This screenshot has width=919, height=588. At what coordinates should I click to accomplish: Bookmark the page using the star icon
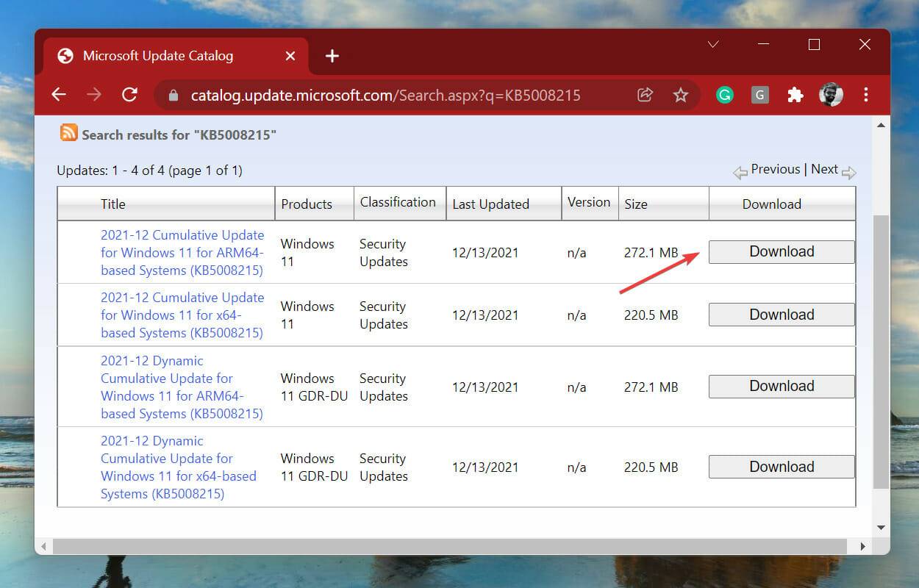click(681, 94)
